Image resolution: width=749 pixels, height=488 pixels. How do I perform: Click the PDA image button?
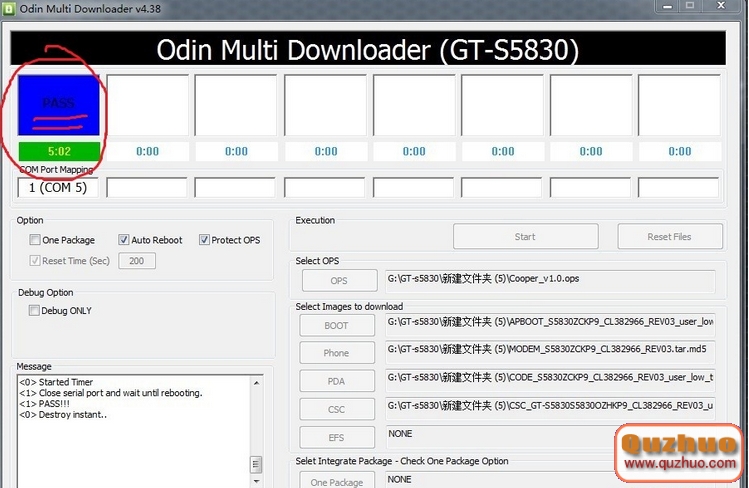(x=337, y=382)
